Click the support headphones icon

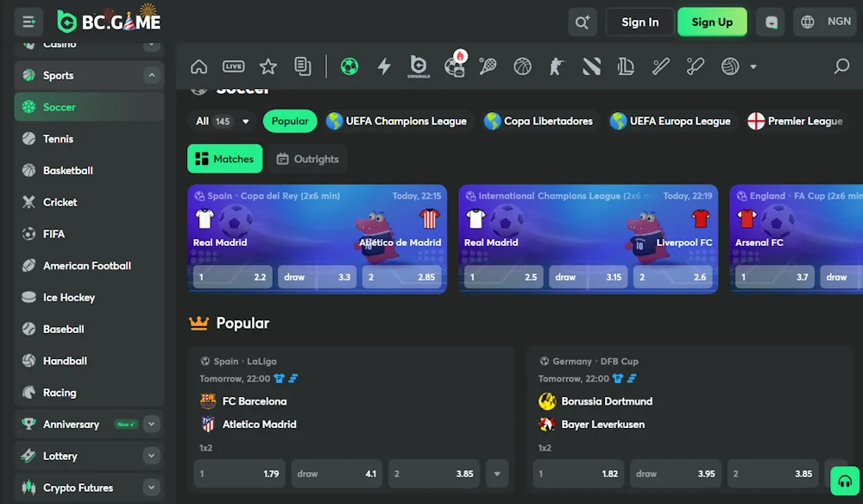[x=845, y=480]
